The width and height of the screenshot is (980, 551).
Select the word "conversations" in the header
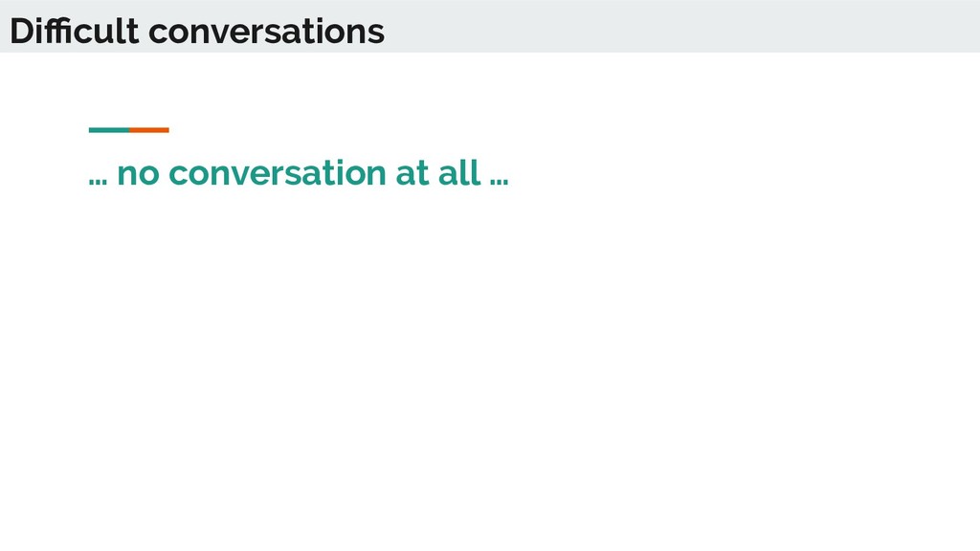266,33
